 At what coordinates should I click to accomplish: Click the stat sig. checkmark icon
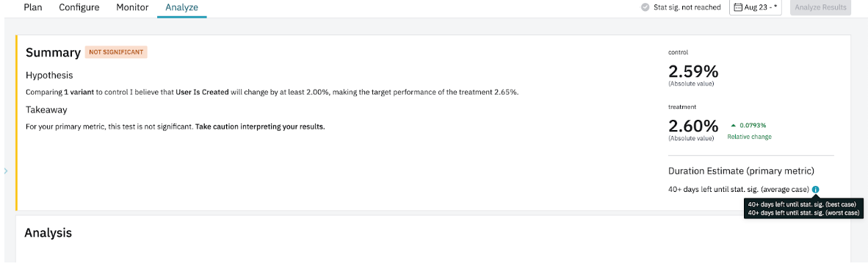[x=645, y=7]
